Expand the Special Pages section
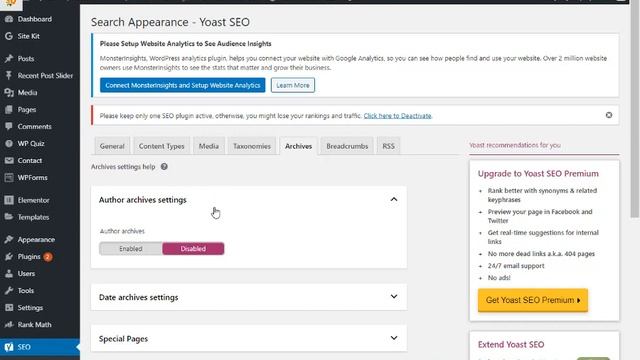 393,338
